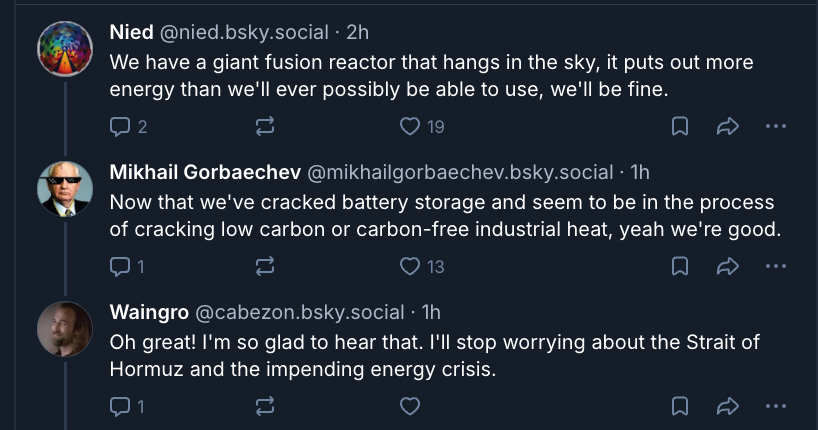Viewport: 818px width, 430px height.
Task: Like Nied's post with 19 likes
Action: tap(409, 126)
